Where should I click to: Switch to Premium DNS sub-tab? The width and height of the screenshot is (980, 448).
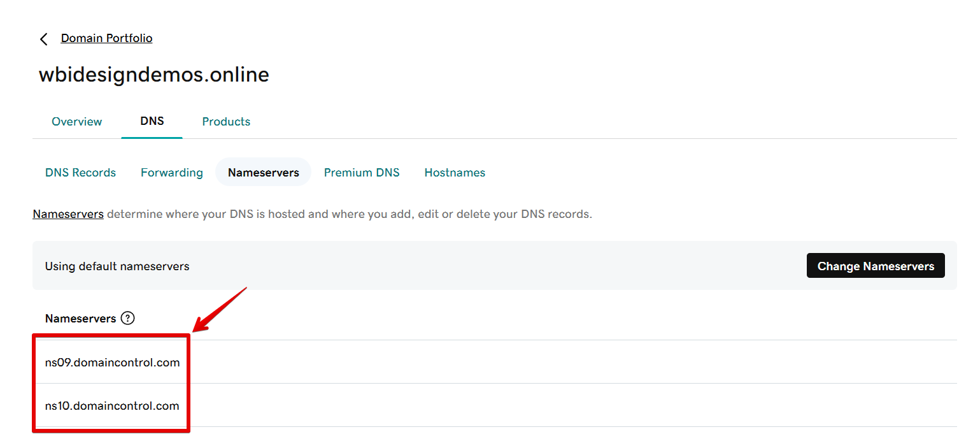click(362, 173)
